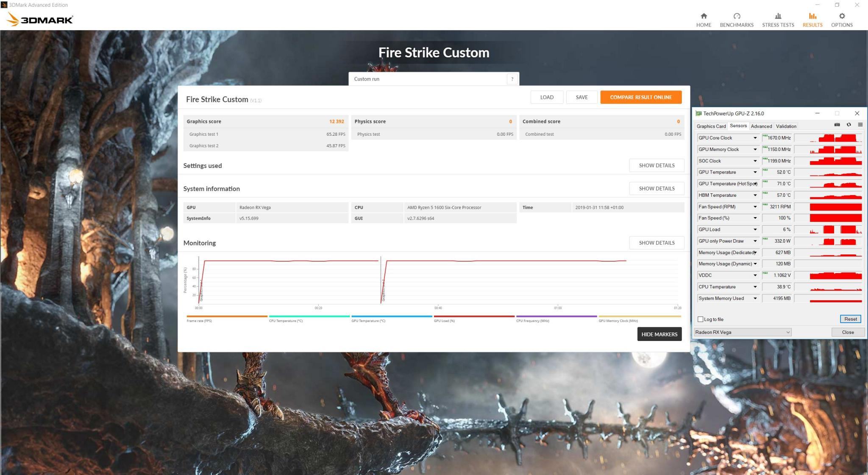Switch to GPU-Z Sensors tab

(x=738, y=126)
